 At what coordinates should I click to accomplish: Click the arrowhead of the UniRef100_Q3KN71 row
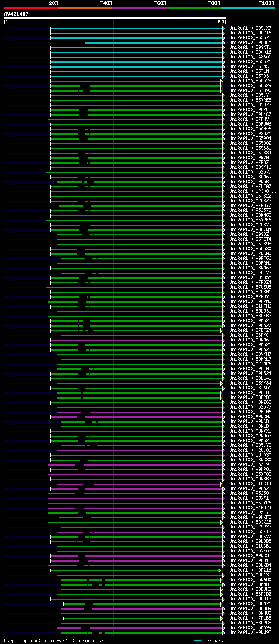(221, 604)
